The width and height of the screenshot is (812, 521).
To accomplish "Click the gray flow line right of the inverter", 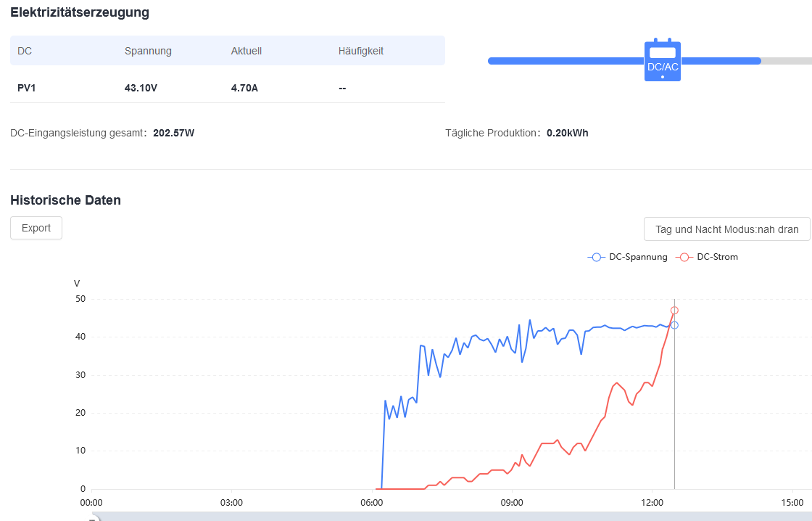I will pos(786,61).
